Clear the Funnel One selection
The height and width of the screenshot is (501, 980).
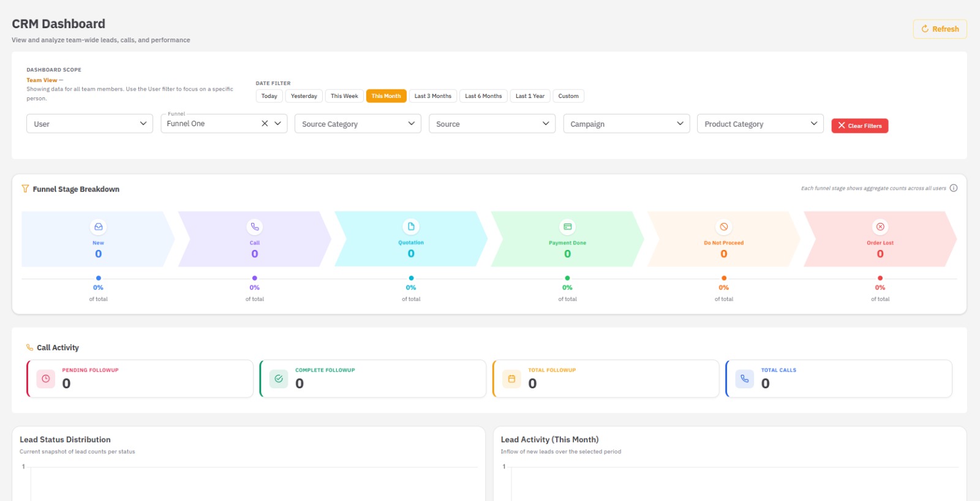[265, 123]
